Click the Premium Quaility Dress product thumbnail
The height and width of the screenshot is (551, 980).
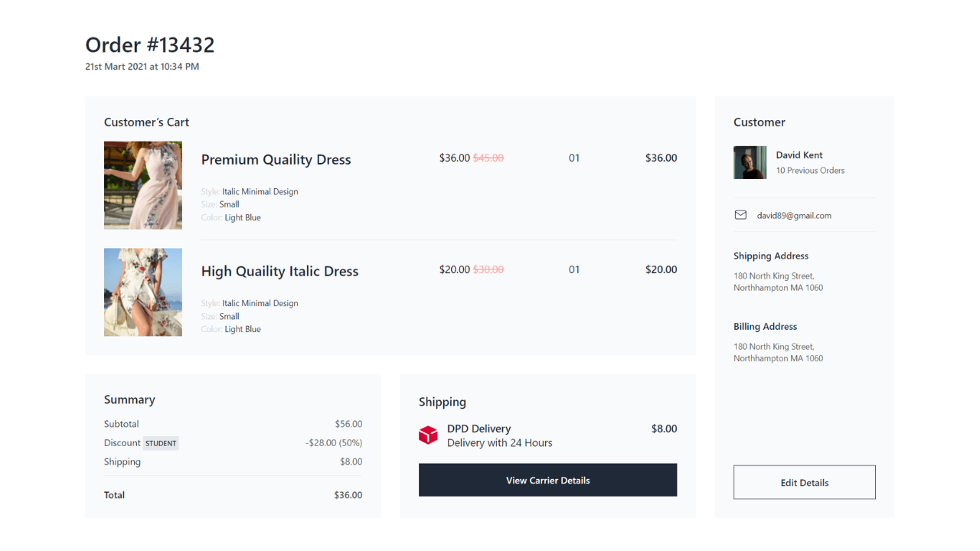142,185
